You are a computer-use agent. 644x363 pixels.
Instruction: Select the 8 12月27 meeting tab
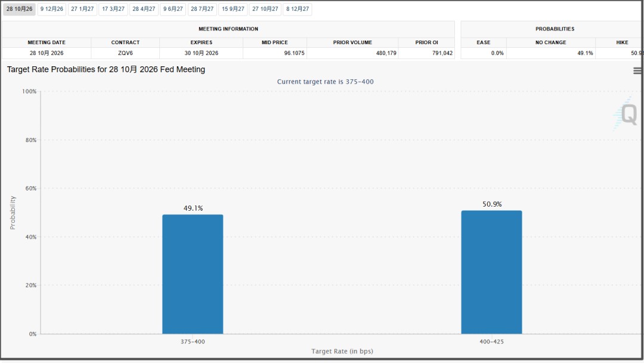pos(298,9)
